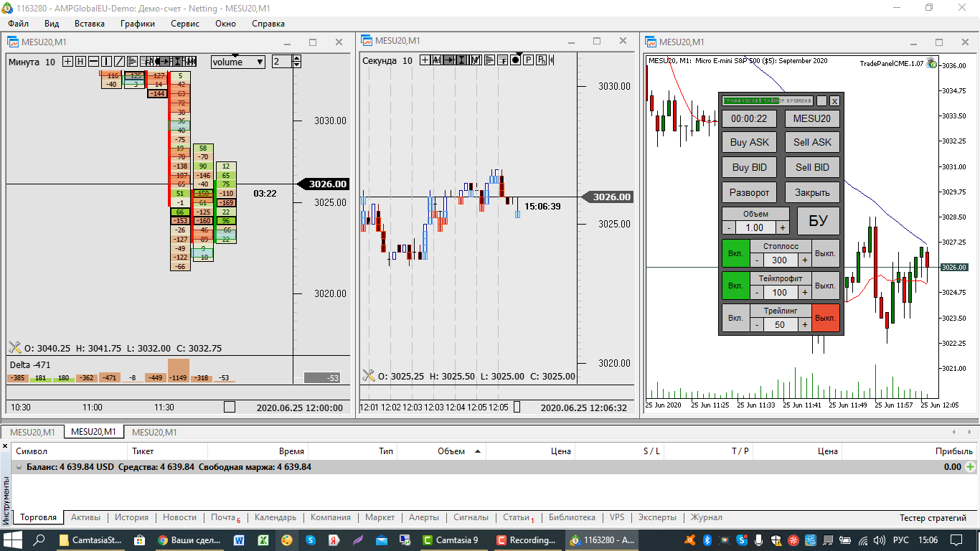Select horizontal line tool in Минута chart toolbar

pos(93,62)
